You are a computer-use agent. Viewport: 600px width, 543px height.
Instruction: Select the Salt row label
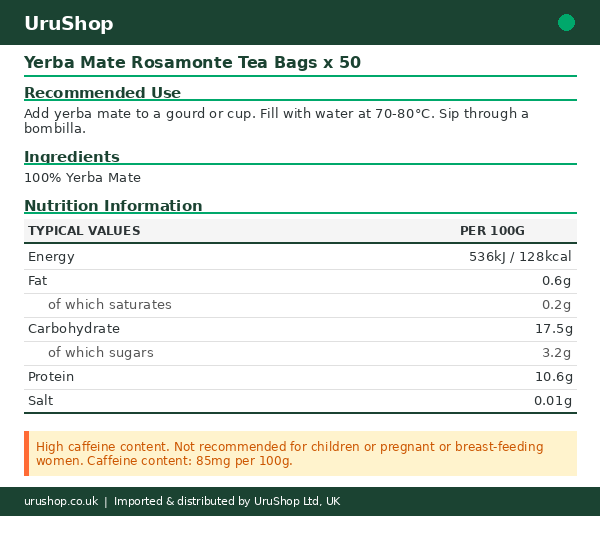(x=41, y=401)
